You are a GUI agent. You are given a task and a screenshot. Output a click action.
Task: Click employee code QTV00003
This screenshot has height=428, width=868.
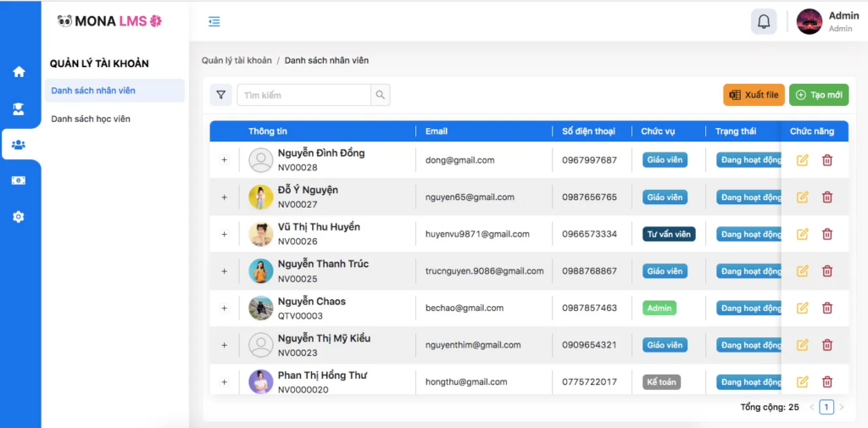click(300, 316)
